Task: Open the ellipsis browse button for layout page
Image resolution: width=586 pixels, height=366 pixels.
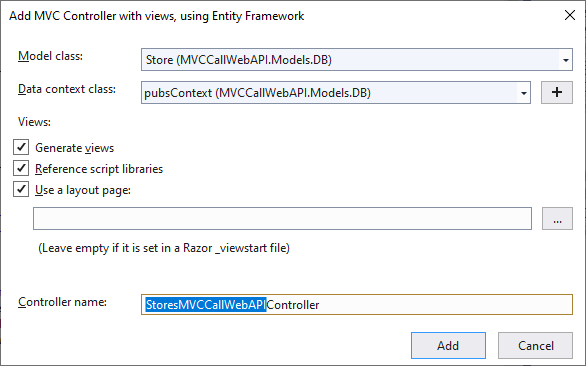Action: tap(557, 219)
